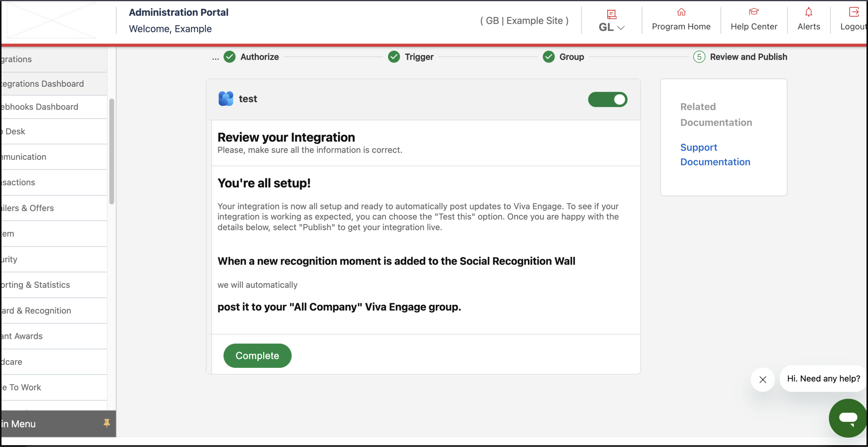Close the Need any help chat prompt
The image size is (868, 447).
763,379
